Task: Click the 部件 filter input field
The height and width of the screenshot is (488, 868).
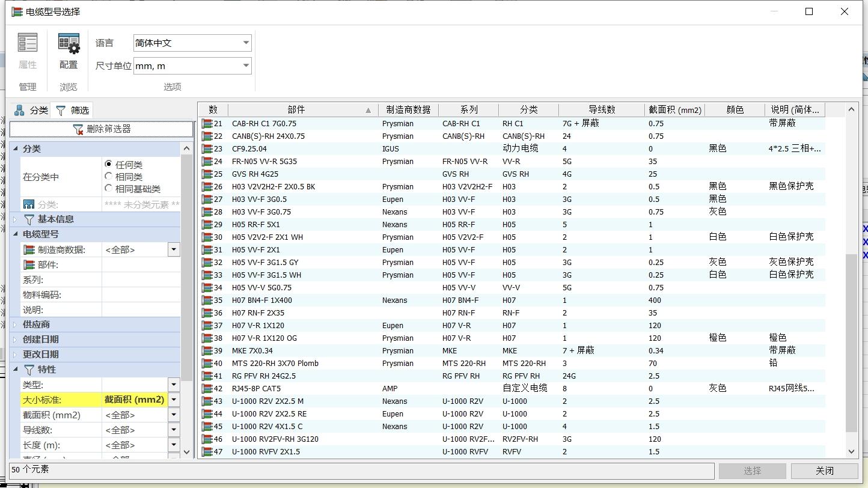Action: [x=141, y=265]
